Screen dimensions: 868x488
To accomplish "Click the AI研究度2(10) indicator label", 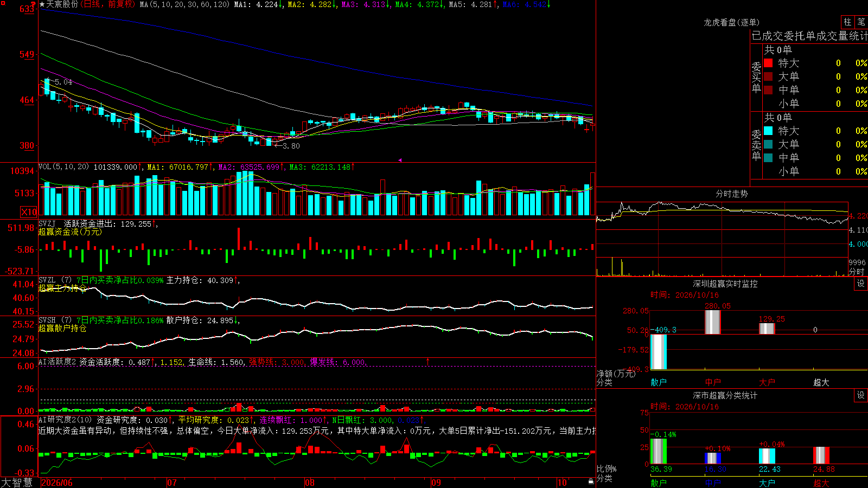I will (65, 420).
